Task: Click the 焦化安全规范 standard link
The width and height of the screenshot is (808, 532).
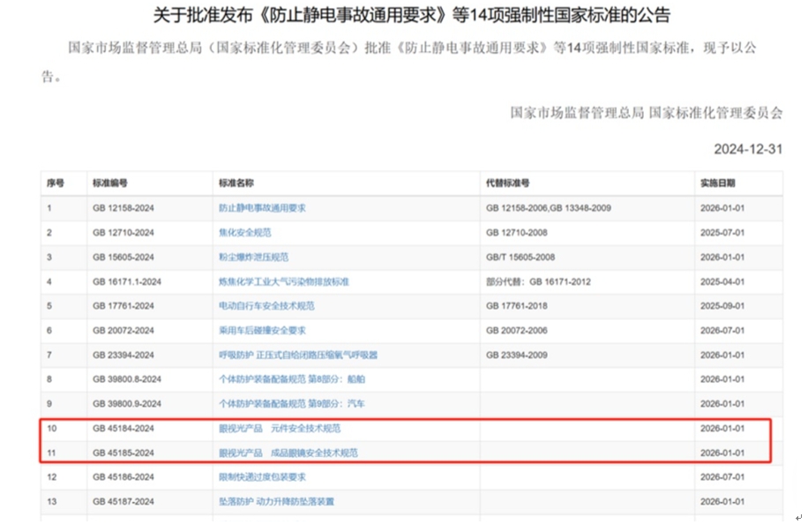Action: [x=244, y=233]
